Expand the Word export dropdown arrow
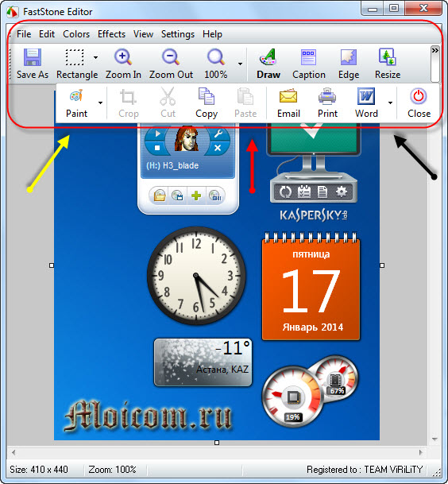Screen dimensions: 448x484 (x=390, y=103)
